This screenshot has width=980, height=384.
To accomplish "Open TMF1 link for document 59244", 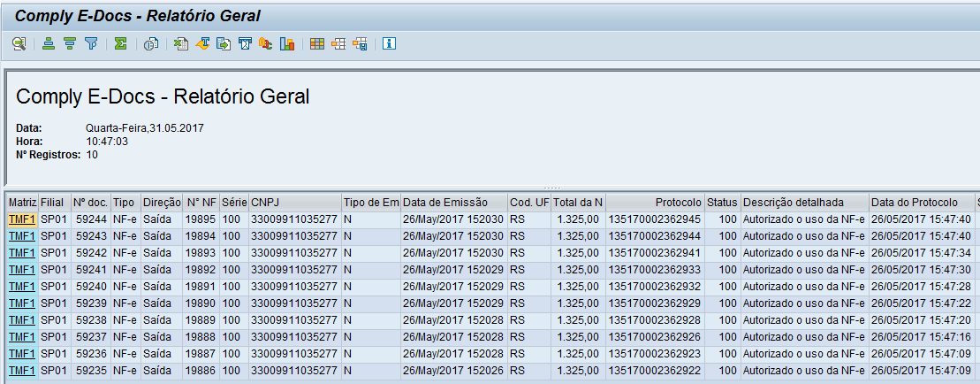I will coord(22,219).
